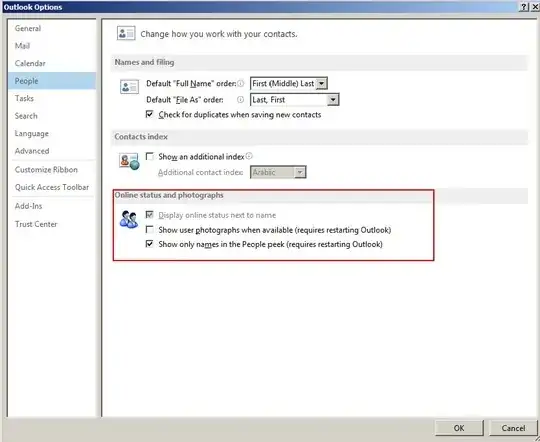Toggle Check for duplicates when saving contacts
This screenshot has height=442, width=540.
(149, 114)
